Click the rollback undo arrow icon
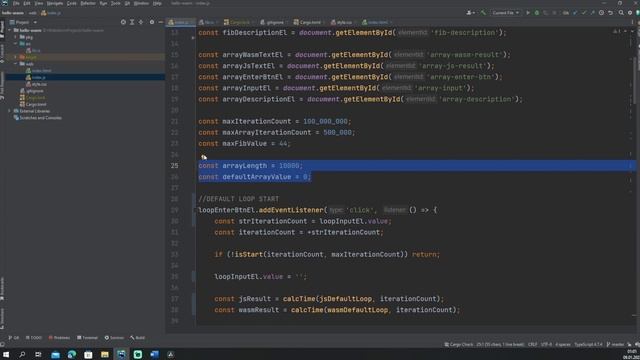 610,13
